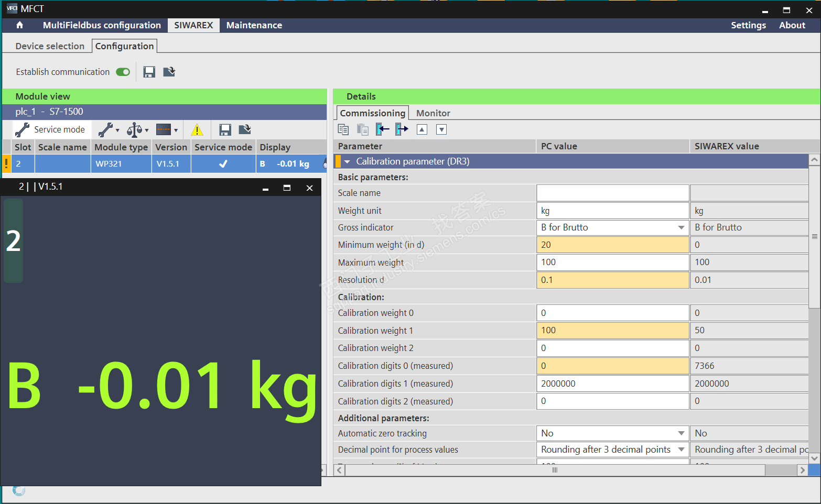This screenshot has height=504, width=821.
Task: Click the up-triangle toolbar button in Details
Action: (x=422, y=129)
